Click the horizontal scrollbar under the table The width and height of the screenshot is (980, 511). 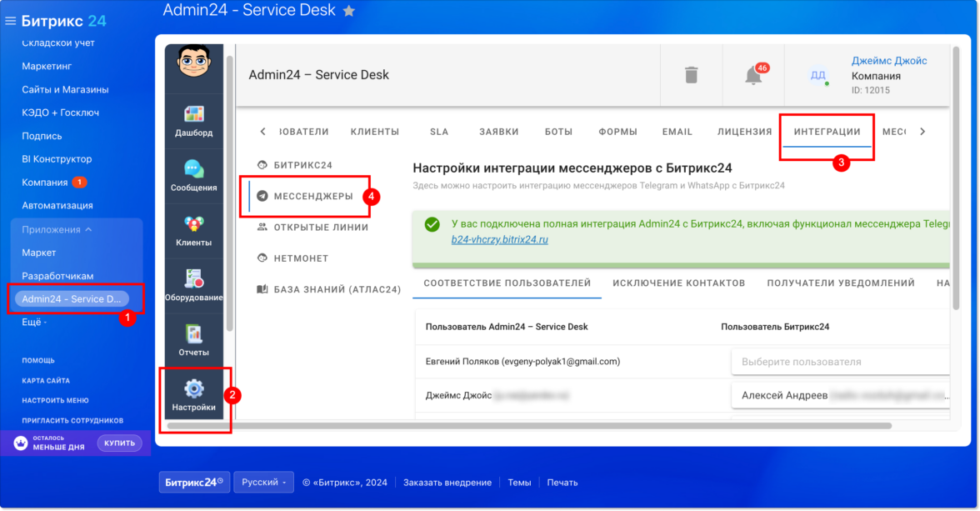coord(530,426)
